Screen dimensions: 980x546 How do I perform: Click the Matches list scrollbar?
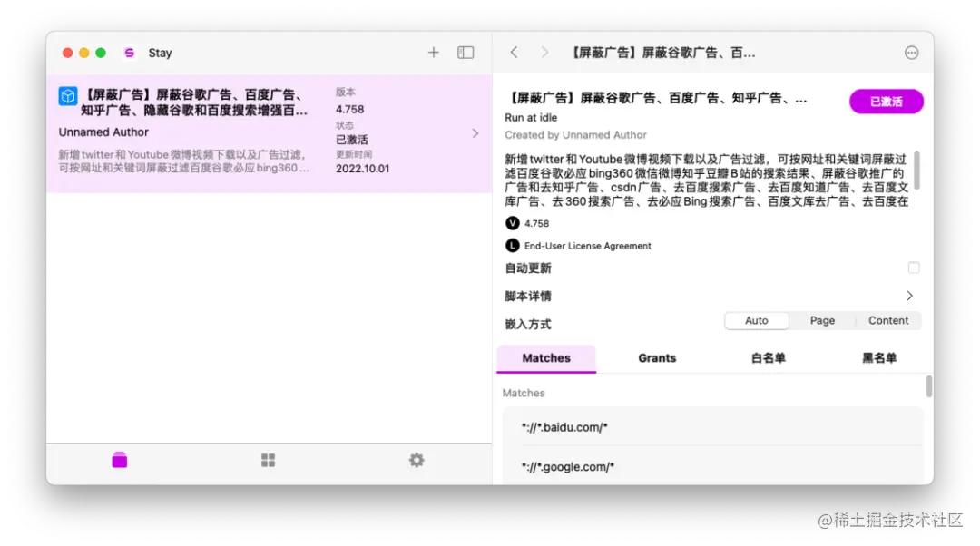click(929, 386)
